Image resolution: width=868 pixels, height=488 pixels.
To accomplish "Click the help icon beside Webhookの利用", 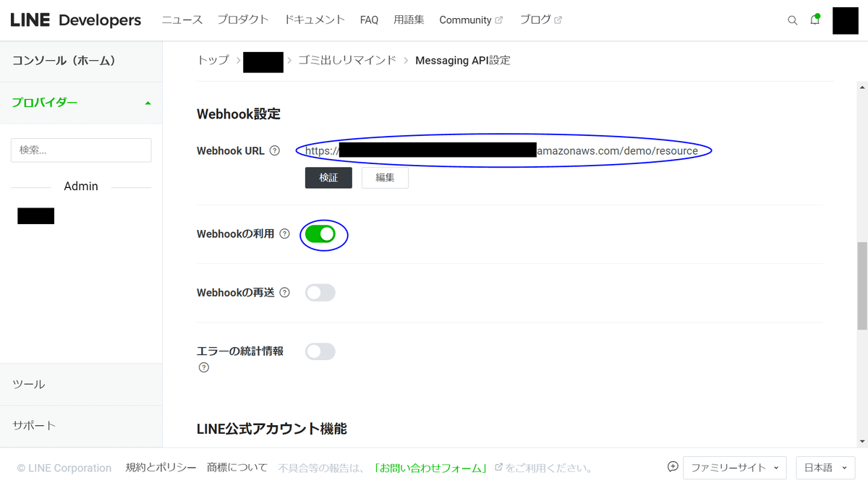I will pos(284,234).
